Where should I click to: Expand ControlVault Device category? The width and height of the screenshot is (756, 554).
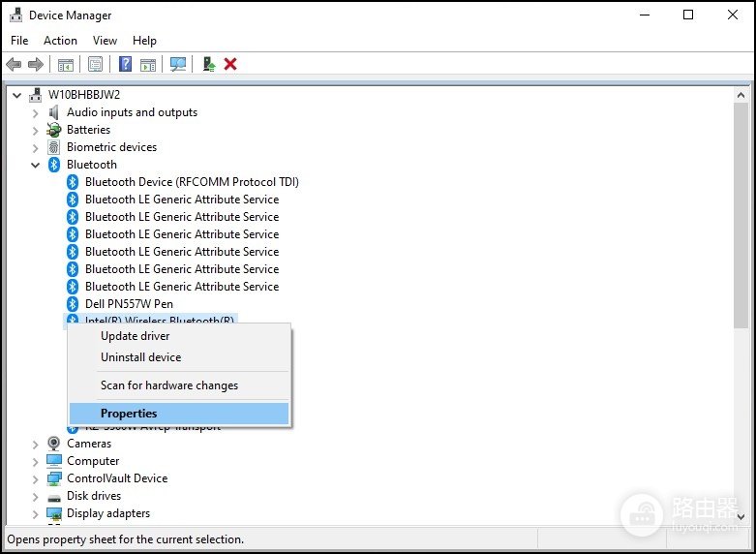coord(35,478)
